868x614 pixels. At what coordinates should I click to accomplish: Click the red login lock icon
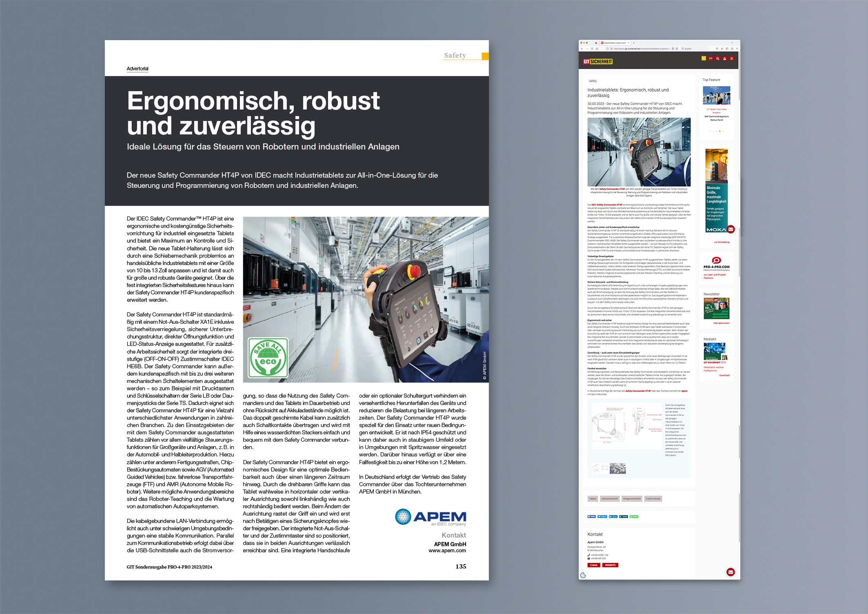pos(725,59)
